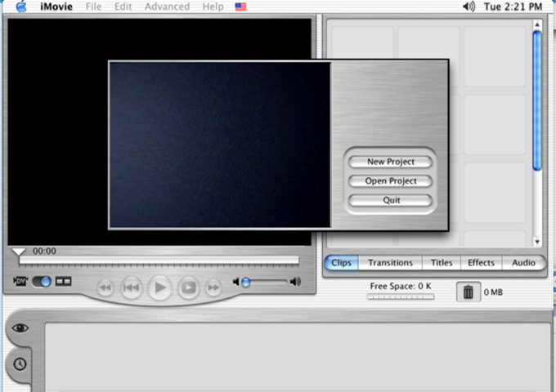Click the shelf scrollbar up arrow
This screenshot has height=392, width=556.
pos(537,24)
